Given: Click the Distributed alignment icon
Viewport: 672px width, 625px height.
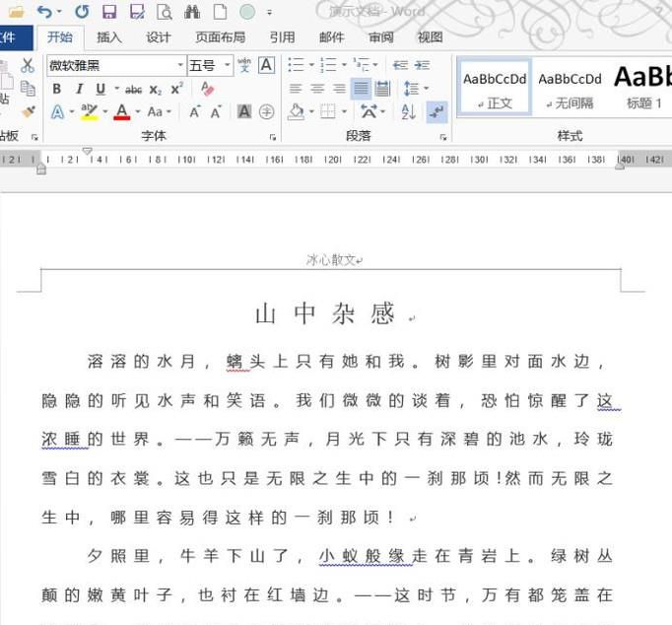Looking at the screenshot, I should [382, 89].
